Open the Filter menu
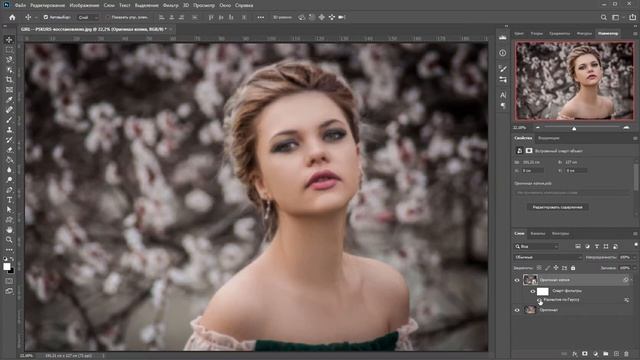 point(171,5)
